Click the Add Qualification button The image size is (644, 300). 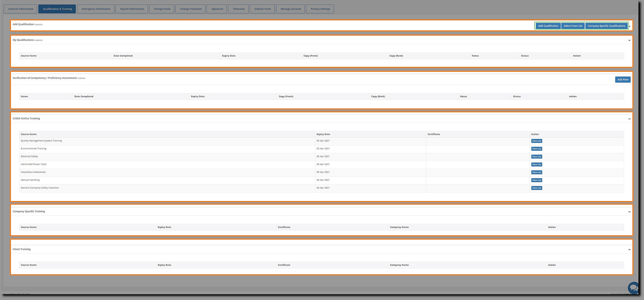pyautogui.click(x=548, y=26)
